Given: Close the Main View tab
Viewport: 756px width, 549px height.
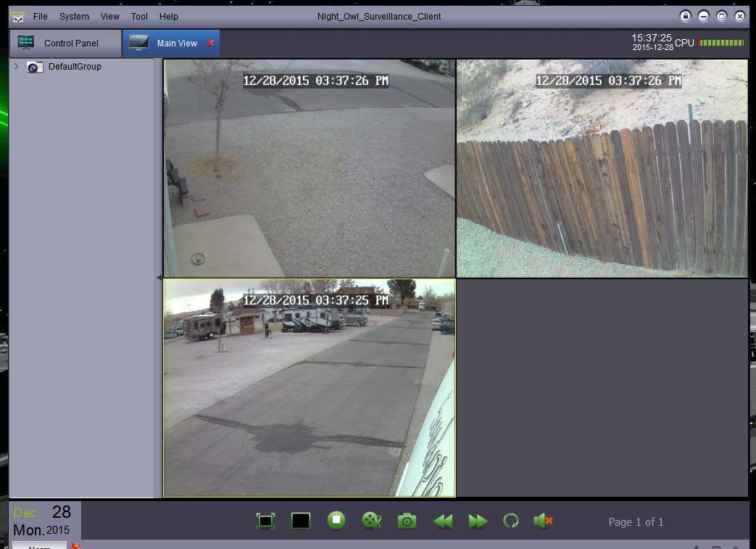Looking at the screenshot, I should coord(211,44).
